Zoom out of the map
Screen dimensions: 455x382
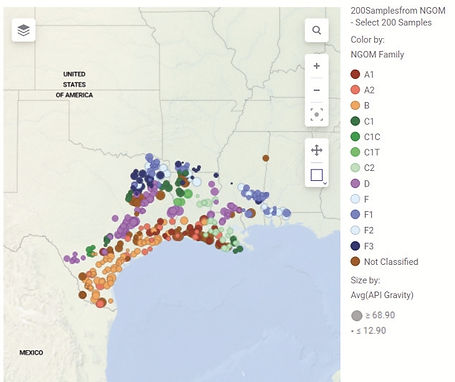[x=317, y=90]
